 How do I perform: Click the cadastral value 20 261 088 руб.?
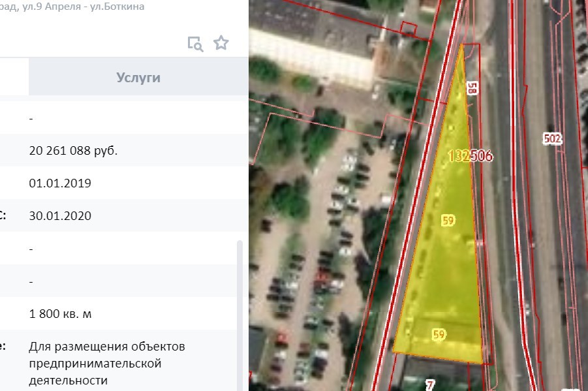[73, 151]
